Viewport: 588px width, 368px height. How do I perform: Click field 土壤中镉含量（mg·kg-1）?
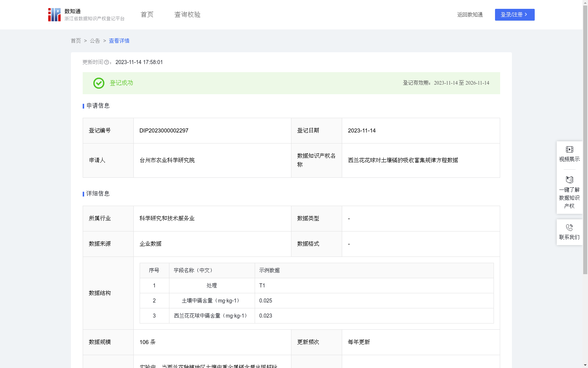[x=212, y=301]
